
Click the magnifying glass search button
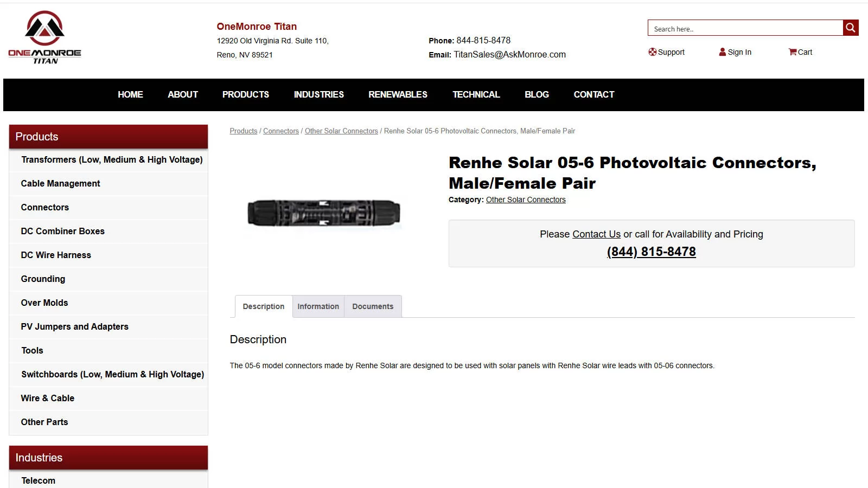[x=850, y=28]
